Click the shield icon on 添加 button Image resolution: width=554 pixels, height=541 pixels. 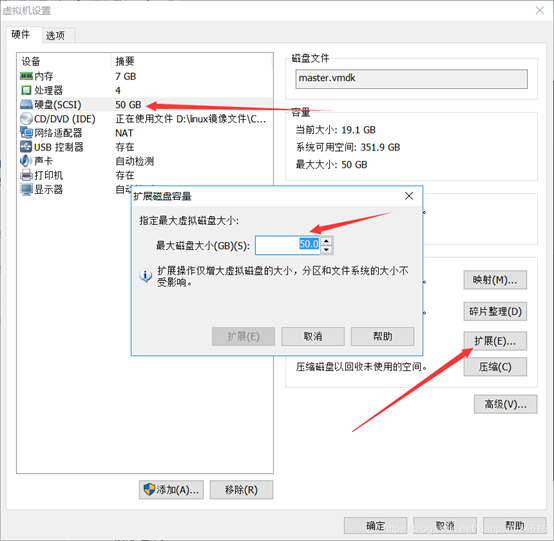coord(149,489)
